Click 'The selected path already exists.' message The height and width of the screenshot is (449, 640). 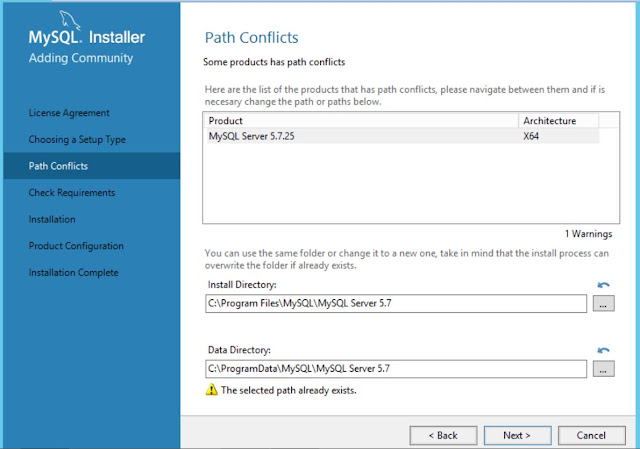click(289, 390)
